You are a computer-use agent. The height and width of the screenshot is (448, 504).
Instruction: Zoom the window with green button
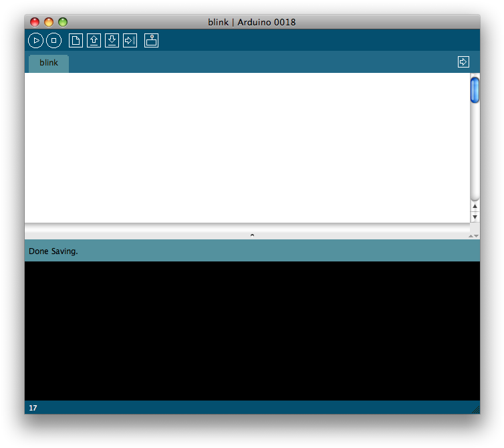point(63,22)
